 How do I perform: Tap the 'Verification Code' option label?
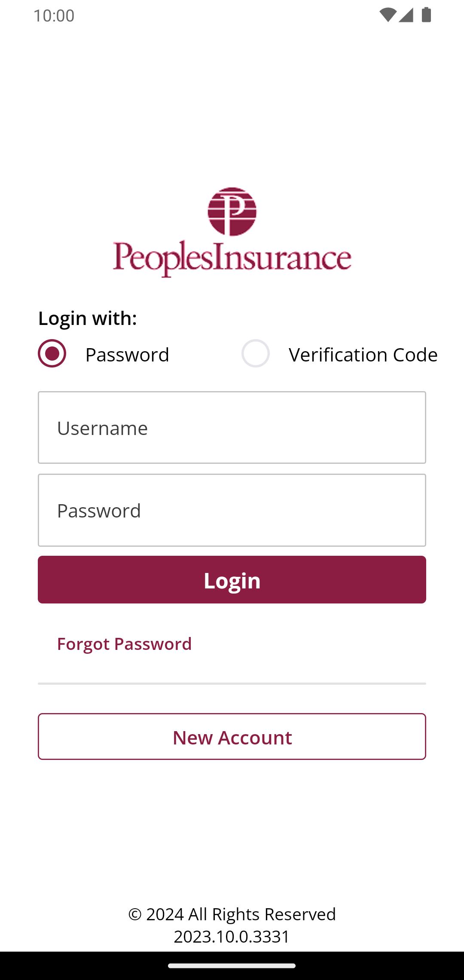(x=363, y=355)
